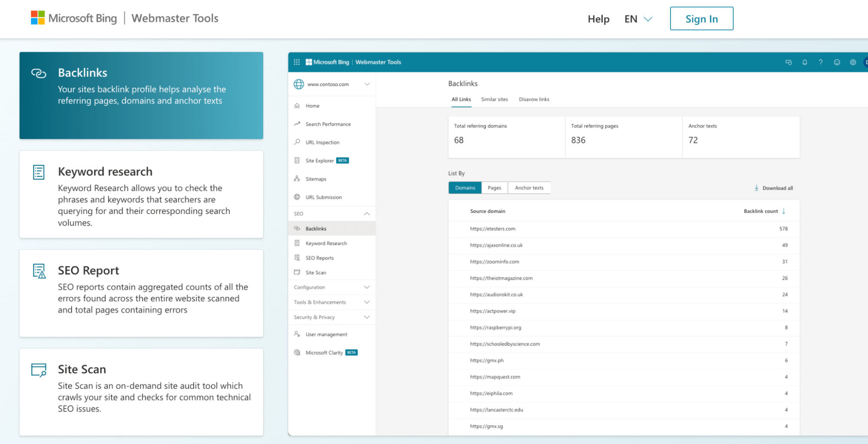Switch to the Similar sites tab

pos(494,99)
